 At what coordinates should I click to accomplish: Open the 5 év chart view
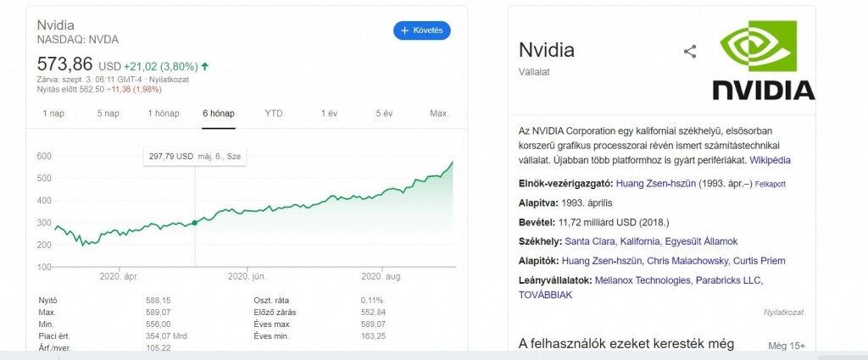point(384,114)
